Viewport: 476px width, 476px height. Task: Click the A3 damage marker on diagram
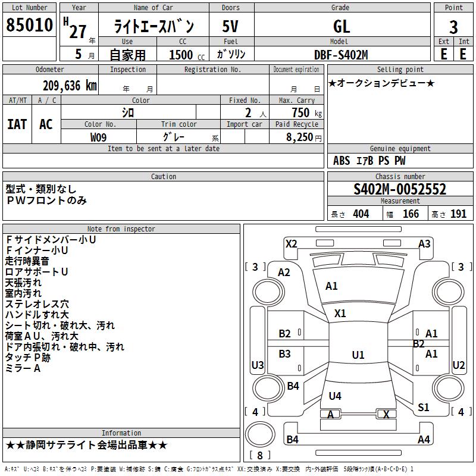pos(424,243)
